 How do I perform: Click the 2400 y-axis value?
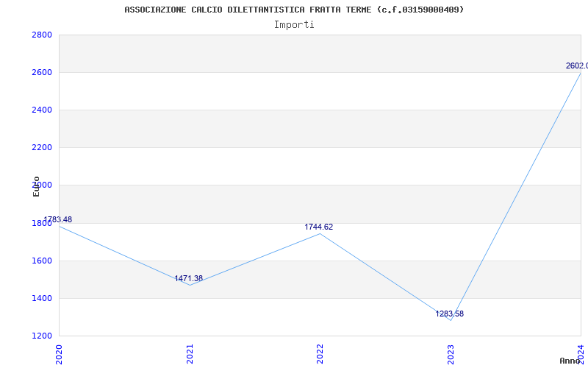(42, 110)
